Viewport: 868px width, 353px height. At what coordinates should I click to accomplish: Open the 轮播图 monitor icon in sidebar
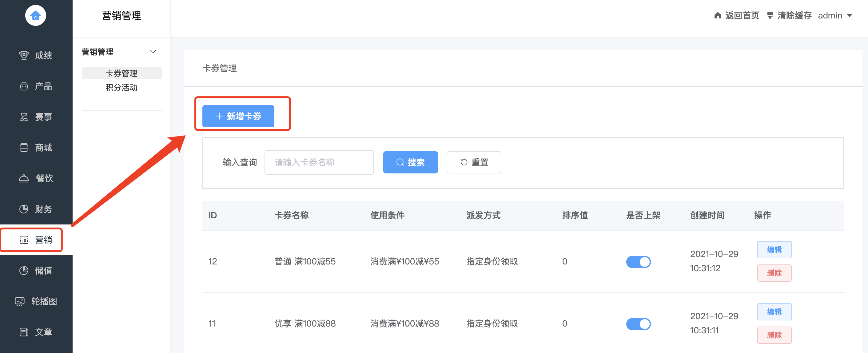20,301
